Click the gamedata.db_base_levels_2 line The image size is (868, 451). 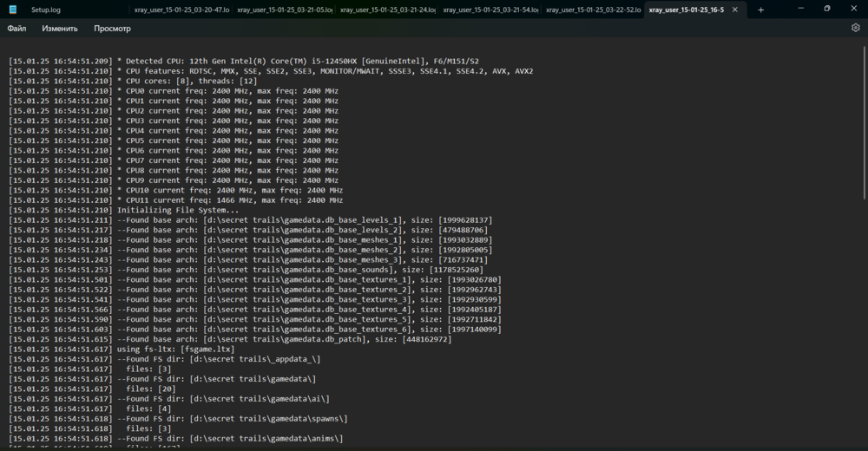tap(248, 230)
